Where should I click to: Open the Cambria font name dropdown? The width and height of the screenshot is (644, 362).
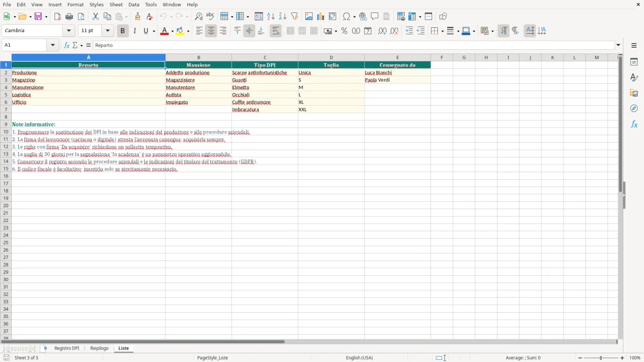[69, 31]
